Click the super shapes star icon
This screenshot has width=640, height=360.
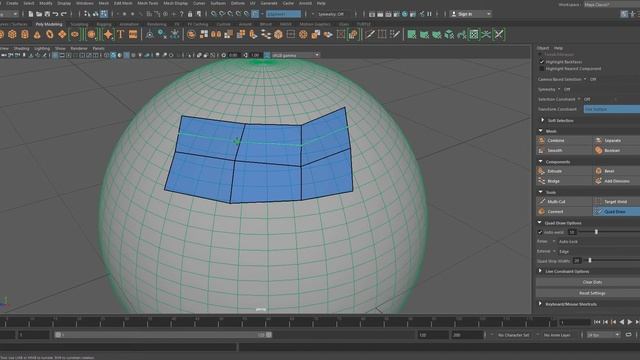point(108,35)
